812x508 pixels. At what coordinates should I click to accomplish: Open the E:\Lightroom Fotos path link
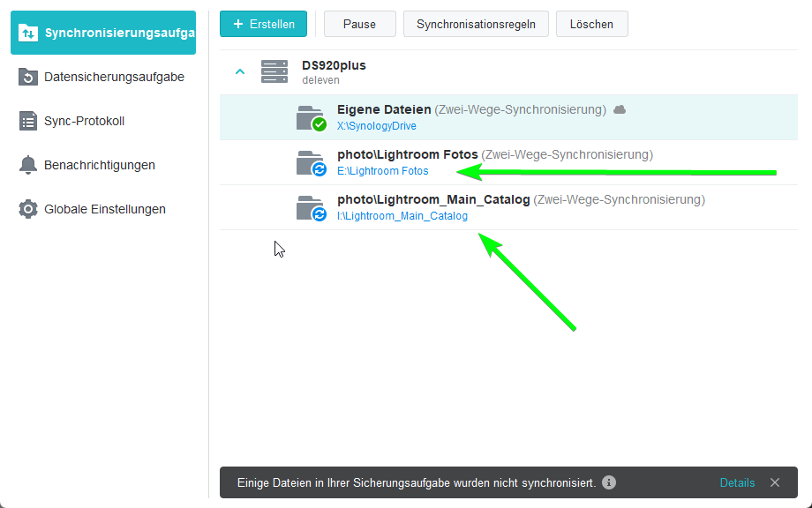[x=382, y=171]
